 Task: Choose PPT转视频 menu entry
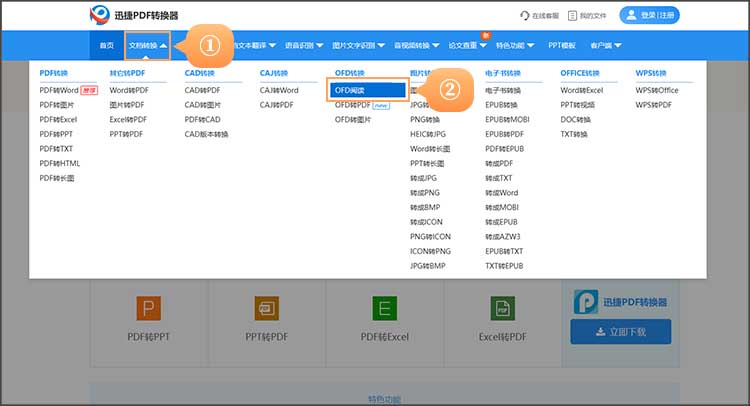coord(577,105)
